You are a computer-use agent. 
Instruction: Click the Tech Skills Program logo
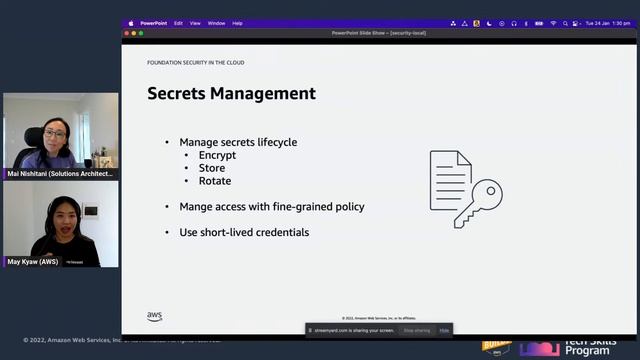click(x=568, y=348)
